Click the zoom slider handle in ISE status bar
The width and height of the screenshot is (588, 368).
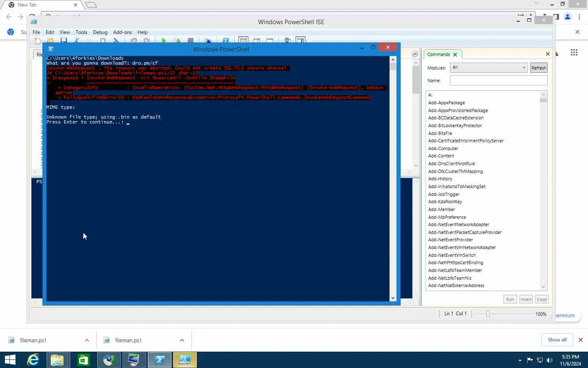coord(488,314)
